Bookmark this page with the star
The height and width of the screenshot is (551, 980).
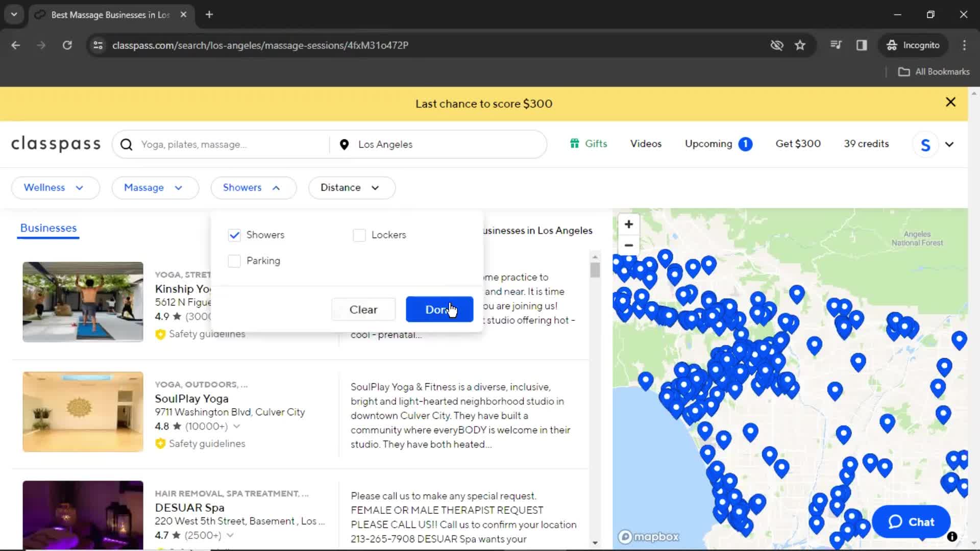[x=800, y=45]
